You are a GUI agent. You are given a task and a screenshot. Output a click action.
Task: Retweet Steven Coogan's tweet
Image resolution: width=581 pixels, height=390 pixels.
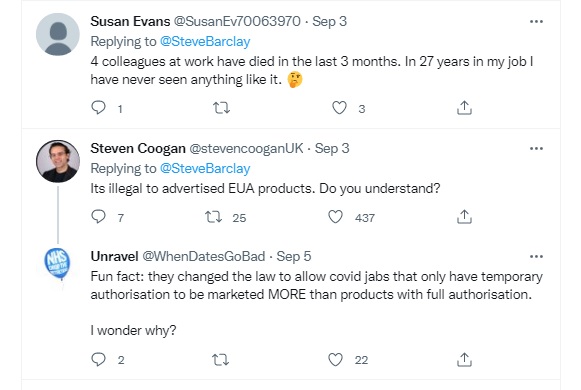(x=214, y=217)
